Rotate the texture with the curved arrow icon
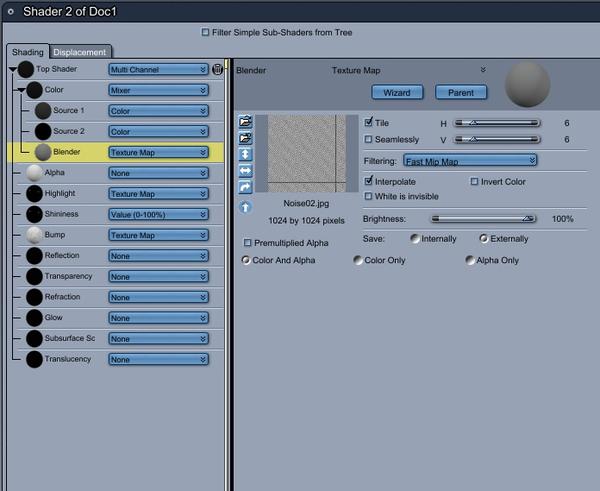This screenshot has height=491, width=600. (x=245, y=187)
